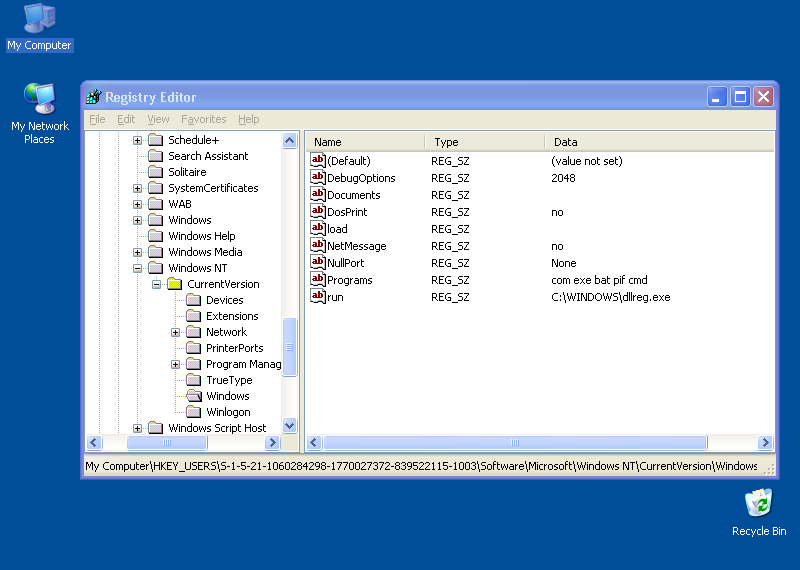The height and width of the screenshot is (570, 800).
Task: Select the icon next to the run value
Action: pos(318,297)
